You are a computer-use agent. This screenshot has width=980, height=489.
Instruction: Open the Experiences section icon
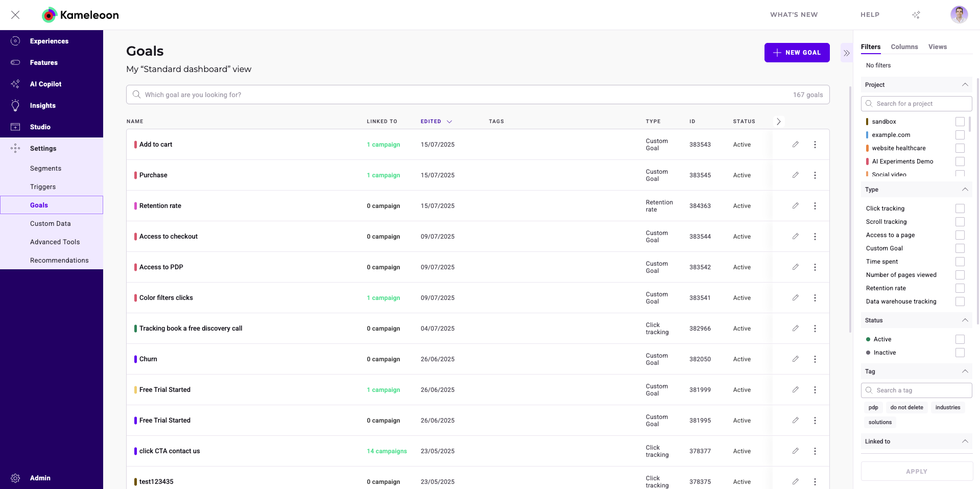pos(15,41)
